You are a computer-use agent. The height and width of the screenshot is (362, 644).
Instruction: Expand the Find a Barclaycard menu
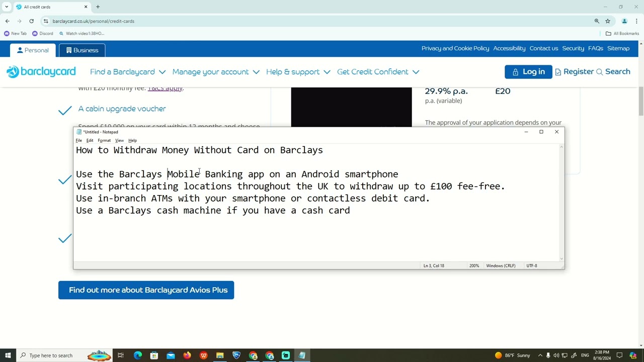tap(128, 72)
